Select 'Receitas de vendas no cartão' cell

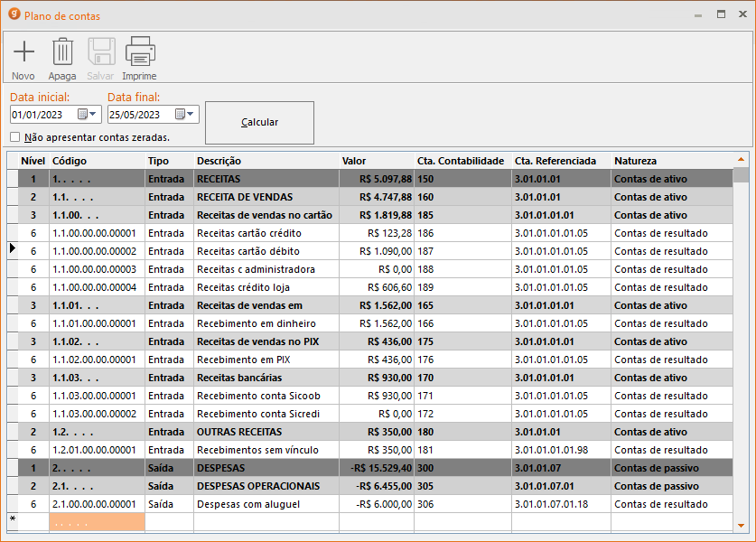click(x=266, y=215)
